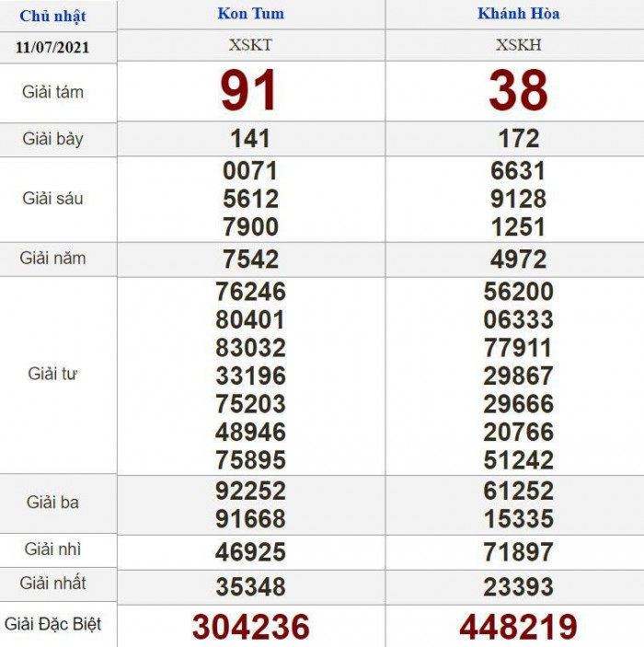Select the Giải bảy row label

[x=52, y=139]
